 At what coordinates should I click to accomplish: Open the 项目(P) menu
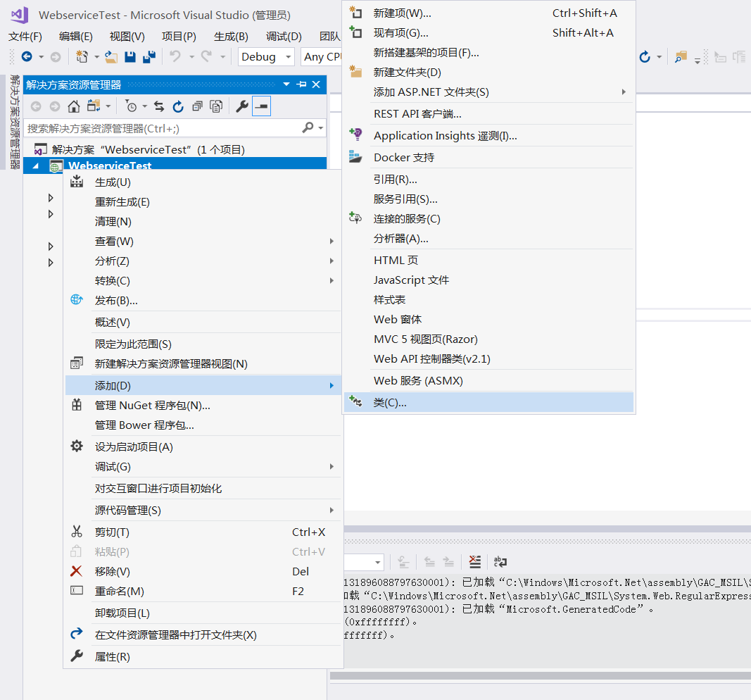(179, 37)
